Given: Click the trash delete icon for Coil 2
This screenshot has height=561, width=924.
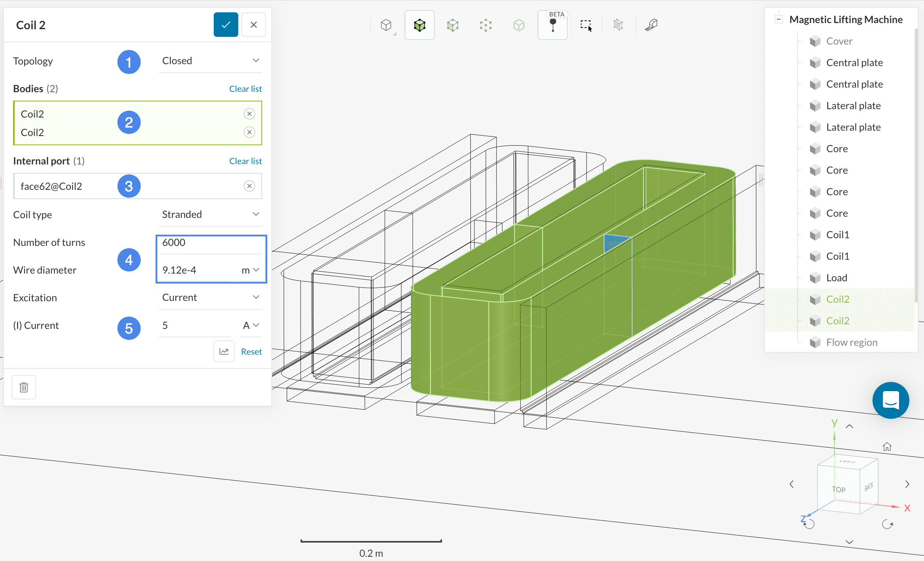Looking at the screenshot, I should (24, 387).
